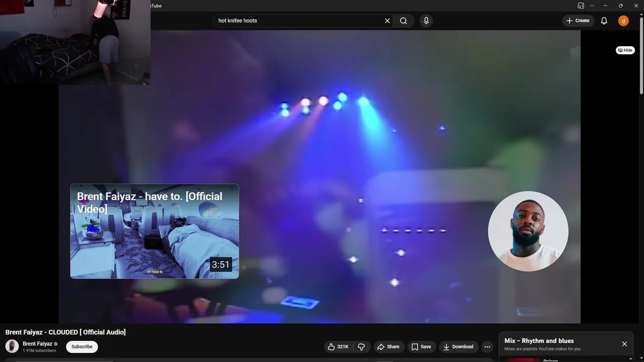Dislike the video
The height and width of the screenshot is (362, 644).
(x=361, y=347)
